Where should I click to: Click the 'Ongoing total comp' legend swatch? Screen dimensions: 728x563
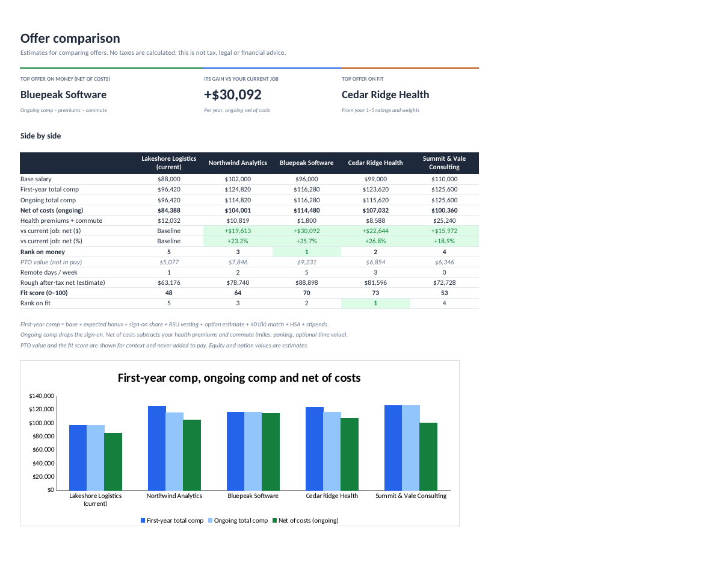tap(211, 520)
